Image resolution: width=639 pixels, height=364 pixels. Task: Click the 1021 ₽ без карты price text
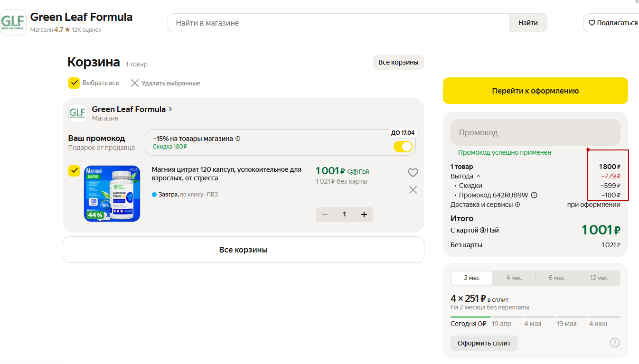click(x=341, y=181)
